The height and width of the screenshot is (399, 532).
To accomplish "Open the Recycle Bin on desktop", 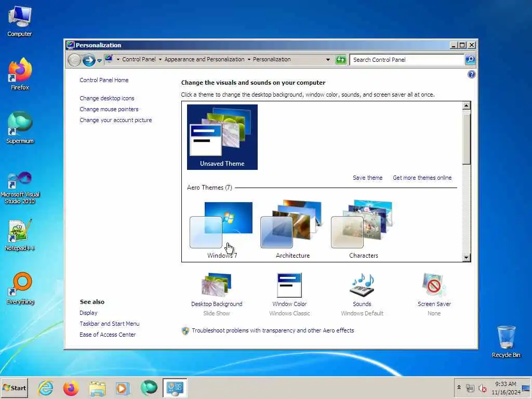I will point(506,342).
